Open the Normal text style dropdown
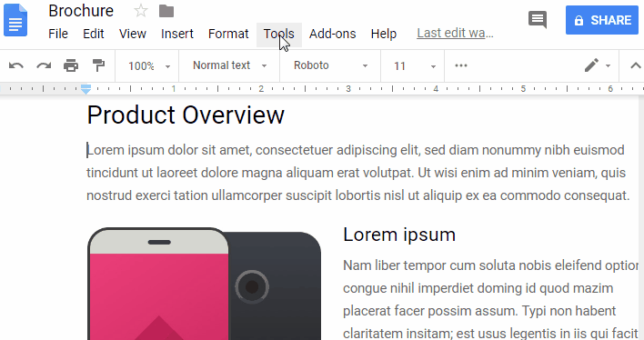This screenshot has width=644, height=340. (230, 65)
